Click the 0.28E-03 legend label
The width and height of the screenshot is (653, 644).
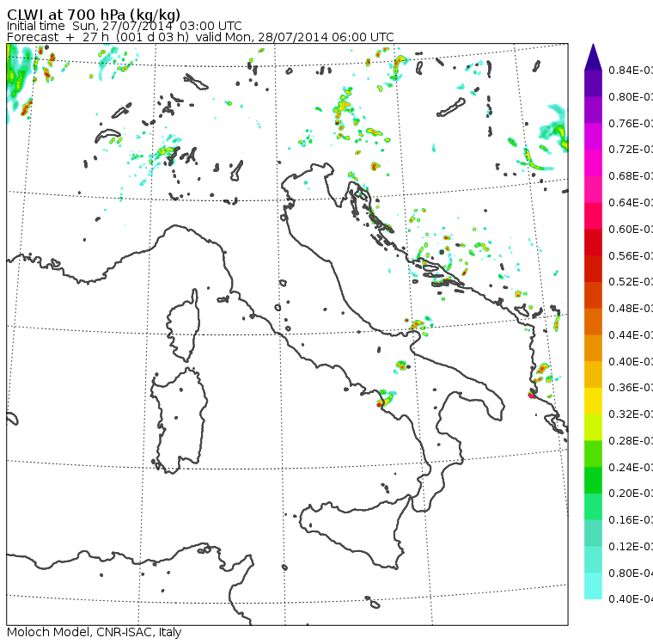click(x=631, y=440)
